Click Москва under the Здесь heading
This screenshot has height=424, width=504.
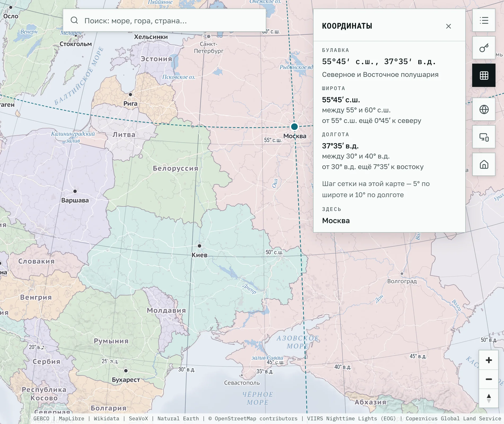click(336, 220)
